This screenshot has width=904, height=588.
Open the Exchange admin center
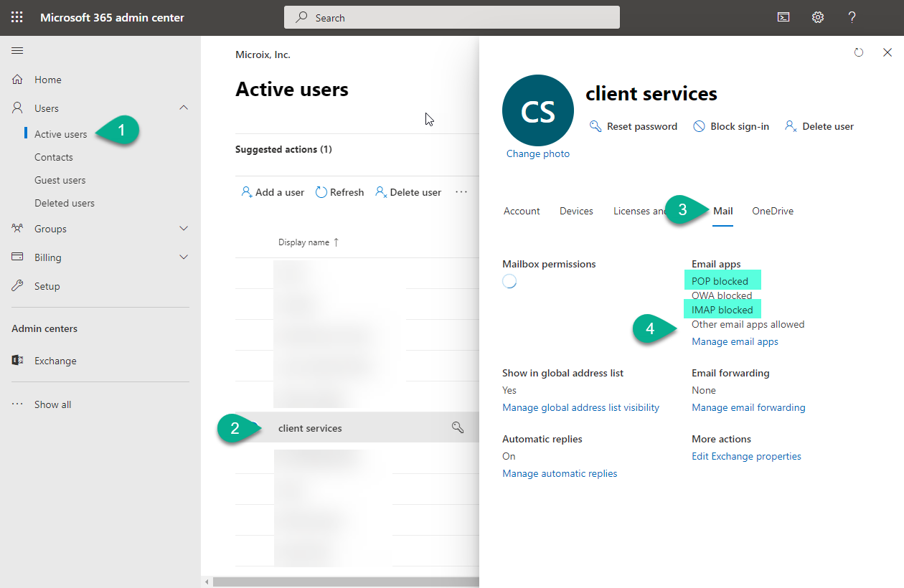click(x=55, y=361)
